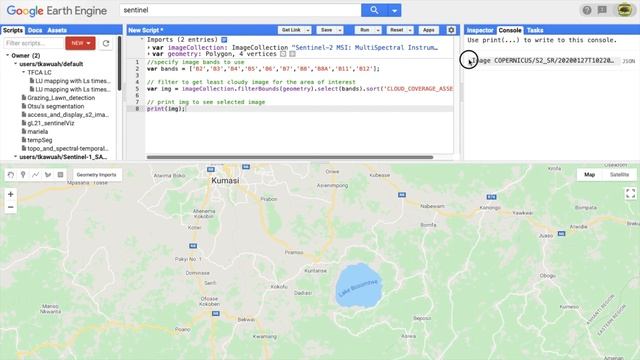640x360 pixels.
Task: Open the tempSeg script
Action: click(40, 140)
